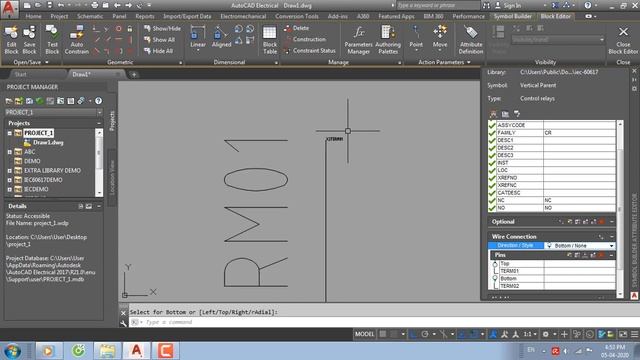Click Delete constraint button

(x=297, y=28)
